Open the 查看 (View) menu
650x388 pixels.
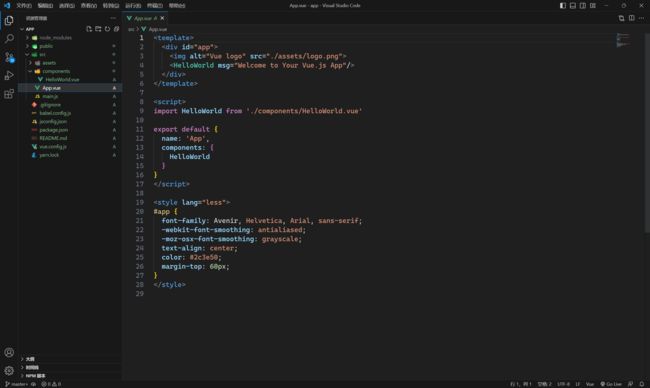[89, 5]
